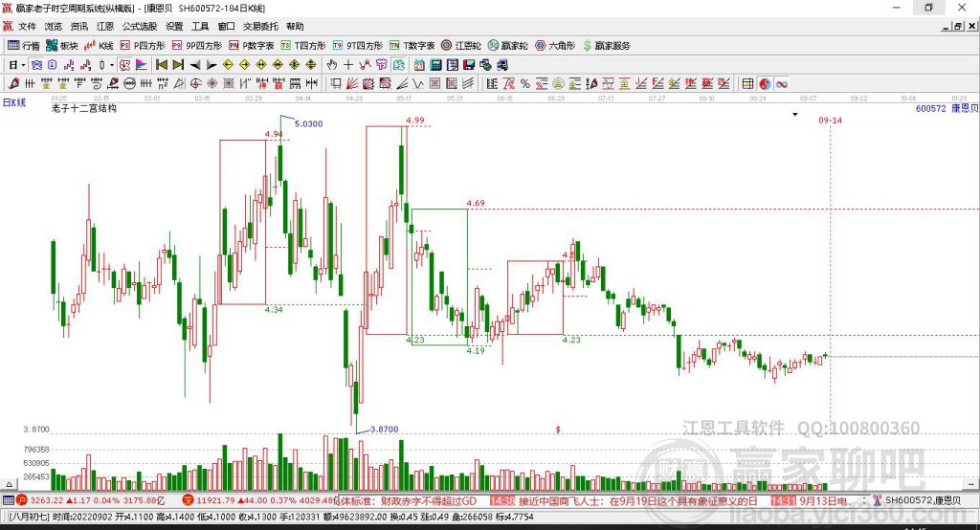Open the grid table icon

pos(746,84)
